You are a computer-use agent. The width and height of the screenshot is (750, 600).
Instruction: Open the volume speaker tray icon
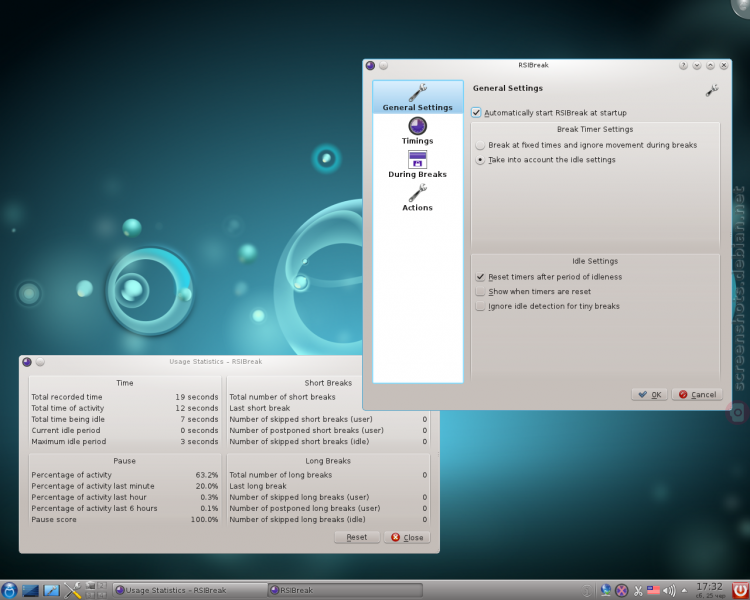click(x=669, y=591)
